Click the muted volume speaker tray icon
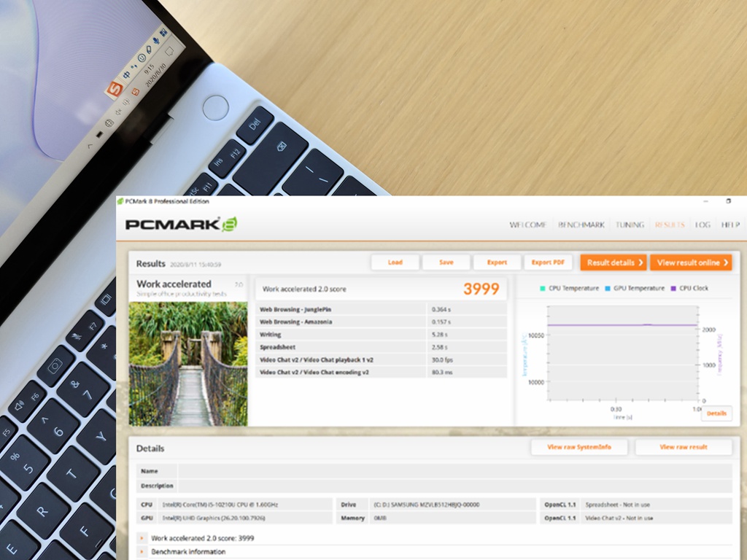Image resolution: width=747 pixels, height=560 pixels. (119, 112)
